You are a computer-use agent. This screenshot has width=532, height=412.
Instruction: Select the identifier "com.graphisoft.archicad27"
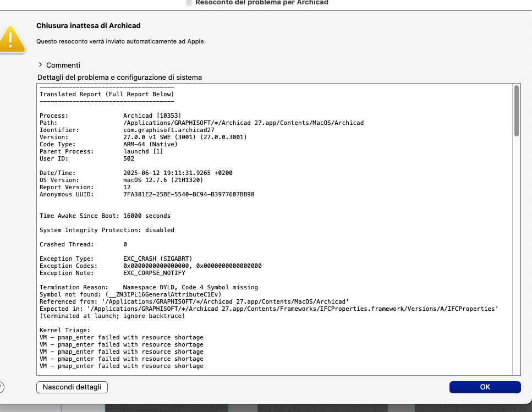tap(169, 130)
